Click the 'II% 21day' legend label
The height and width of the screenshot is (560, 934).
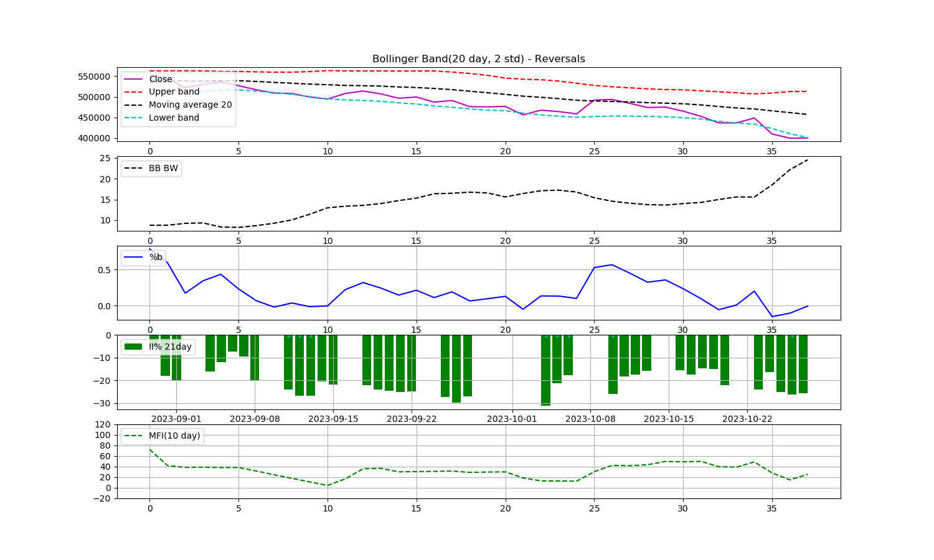tap(170, 347)
